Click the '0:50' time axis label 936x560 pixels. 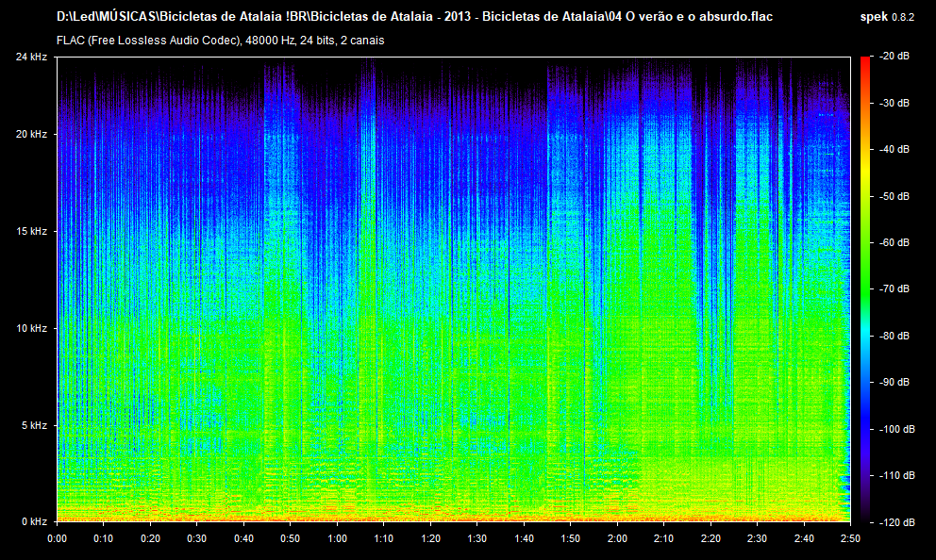click(x=290, y=538)
